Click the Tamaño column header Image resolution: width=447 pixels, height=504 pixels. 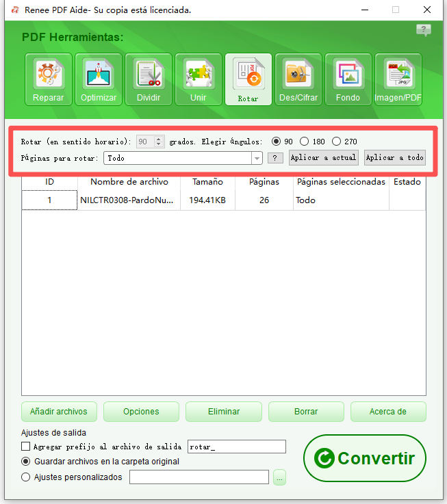click(x=207, y=182)
